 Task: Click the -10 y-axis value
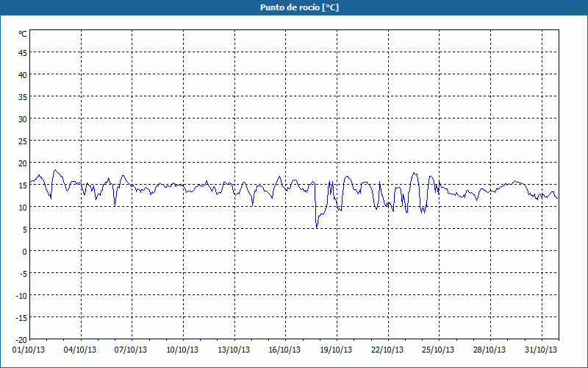21,296
